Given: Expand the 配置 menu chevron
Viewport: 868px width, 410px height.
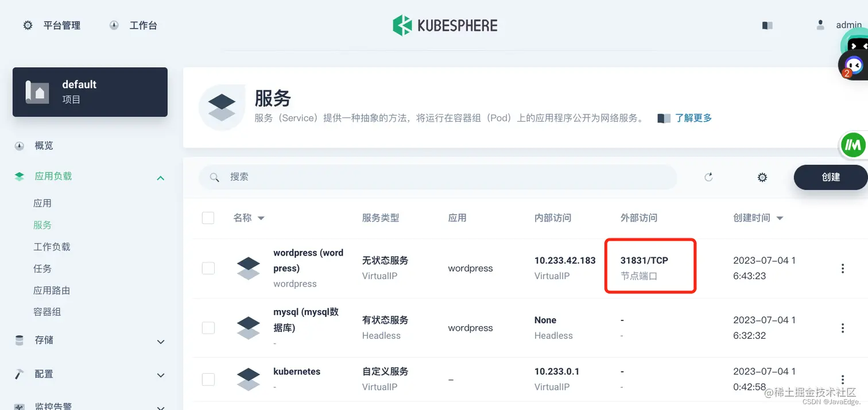Looking at the screenshot, I should [161, 376].
